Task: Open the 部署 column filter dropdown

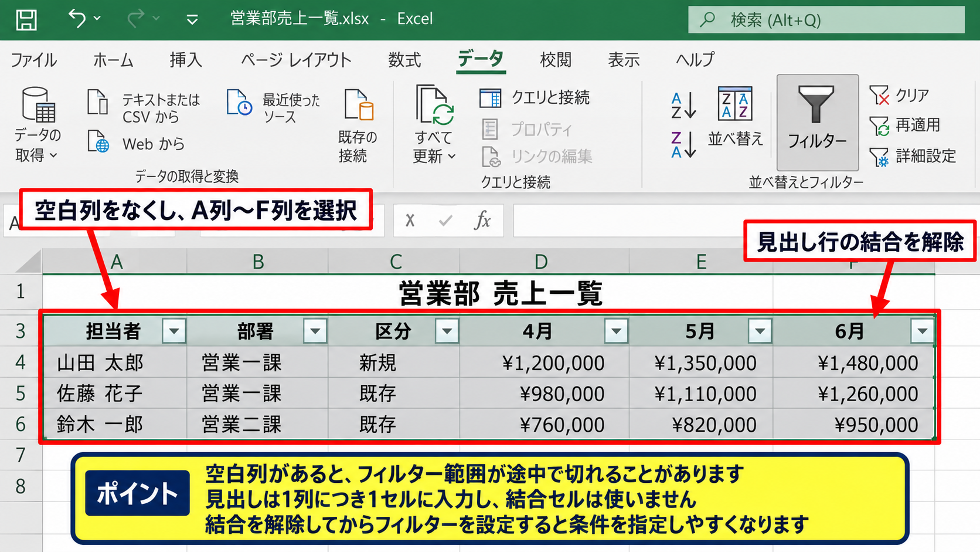Action: coord(315,331)
